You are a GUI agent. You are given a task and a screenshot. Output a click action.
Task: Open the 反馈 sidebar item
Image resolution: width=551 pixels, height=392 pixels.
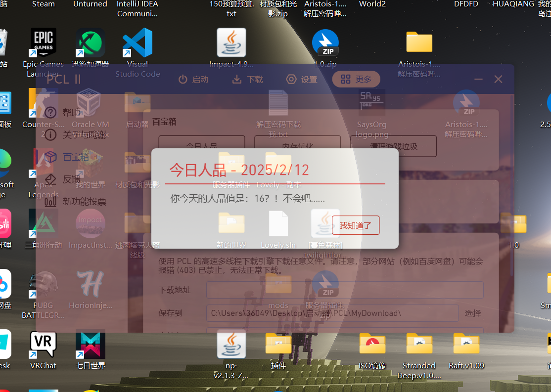[x=63, y=179]
